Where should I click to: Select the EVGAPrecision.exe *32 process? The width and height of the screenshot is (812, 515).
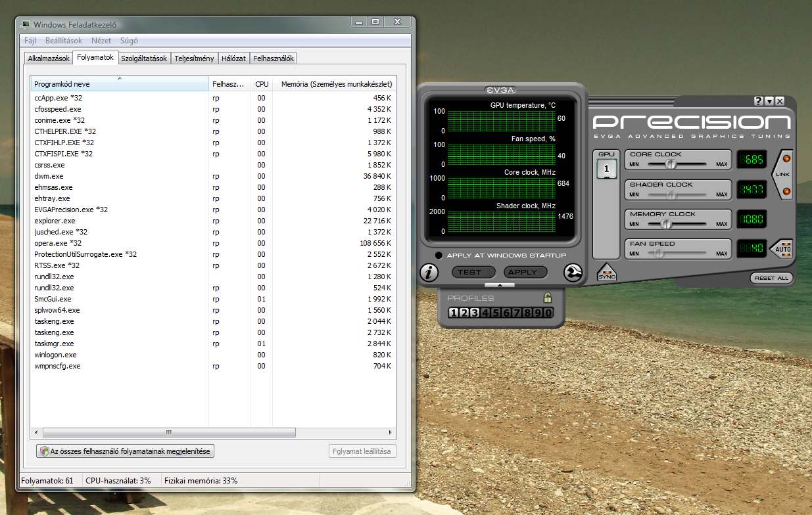click(214, 210)
